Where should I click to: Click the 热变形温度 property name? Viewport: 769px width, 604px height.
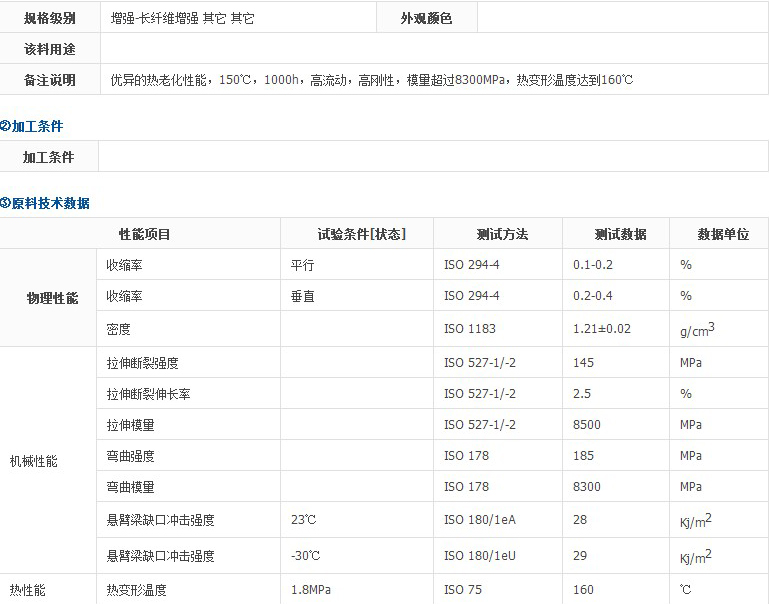click(x=137, y=590)
